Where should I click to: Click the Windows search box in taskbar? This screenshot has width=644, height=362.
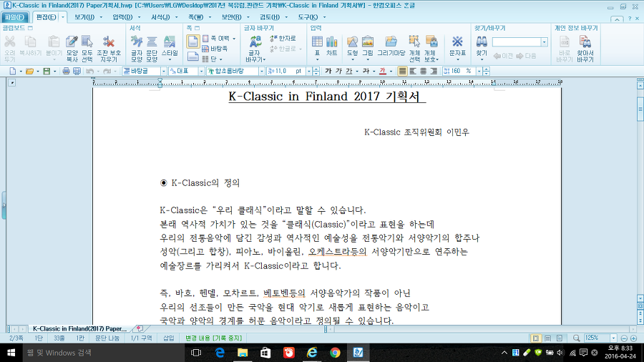[x=102, y=353]
